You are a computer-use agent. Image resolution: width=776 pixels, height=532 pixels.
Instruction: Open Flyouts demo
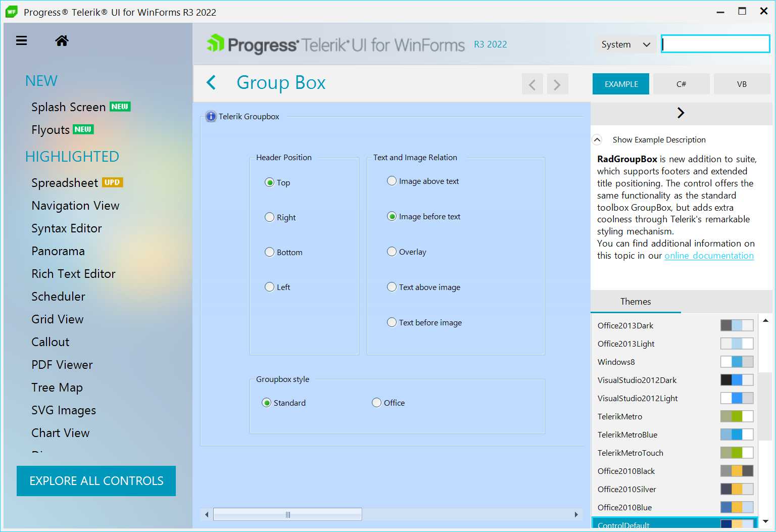point(51,130)
